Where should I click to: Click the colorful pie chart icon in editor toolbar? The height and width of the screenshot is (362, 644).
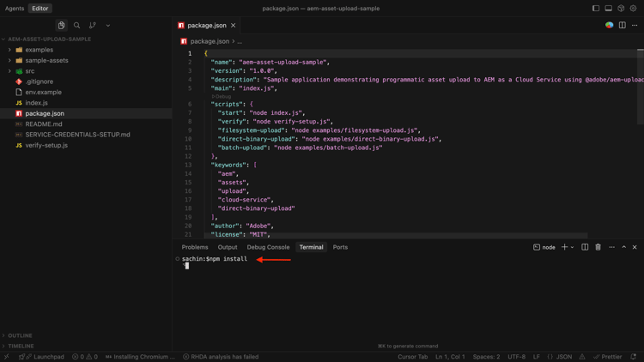click(609, 26)
